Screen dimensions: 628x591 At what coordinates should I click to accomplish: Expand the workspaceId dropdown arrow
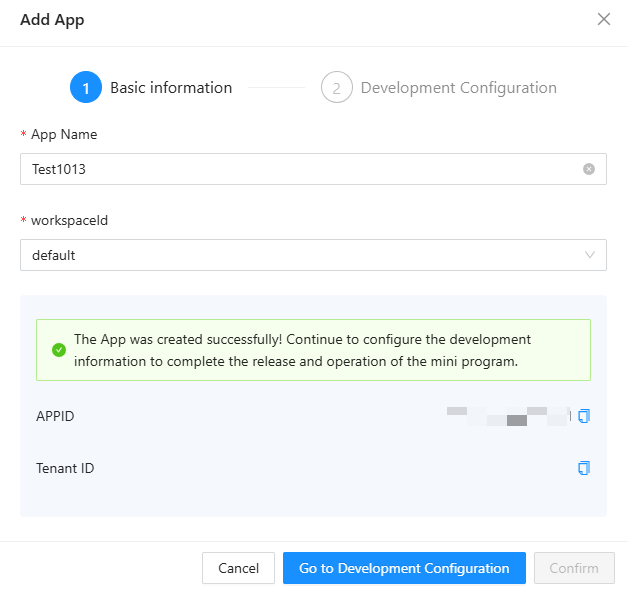point(589,255)
